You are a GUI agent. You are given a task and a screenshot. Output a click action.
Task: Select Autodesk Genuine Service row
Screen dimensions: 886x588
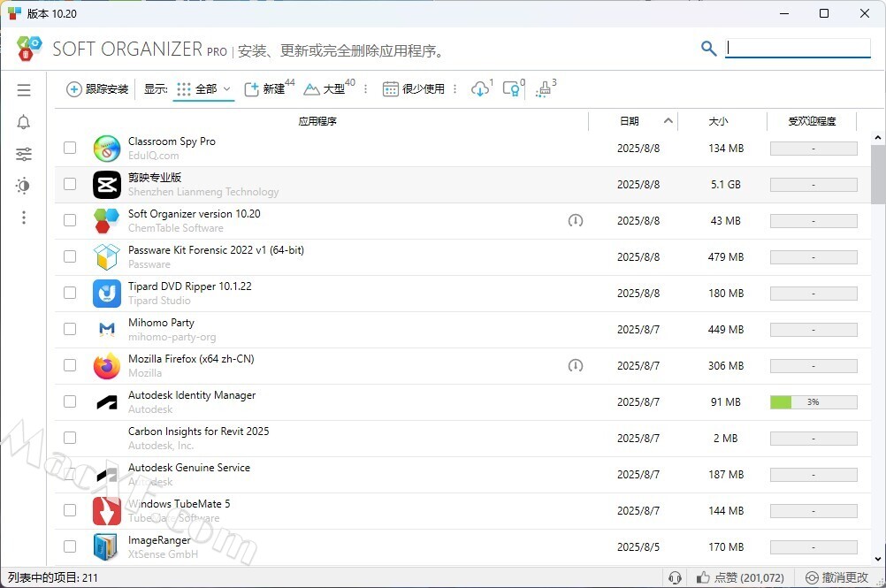pyautogui.click(x=462, y=475)
